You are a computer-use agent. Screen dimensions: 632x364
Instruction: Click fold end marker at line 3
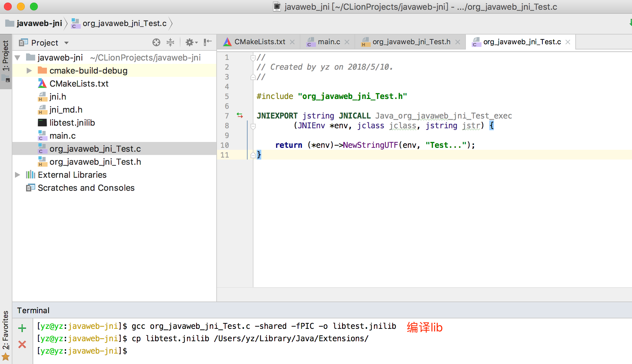(x=253, y=77)
